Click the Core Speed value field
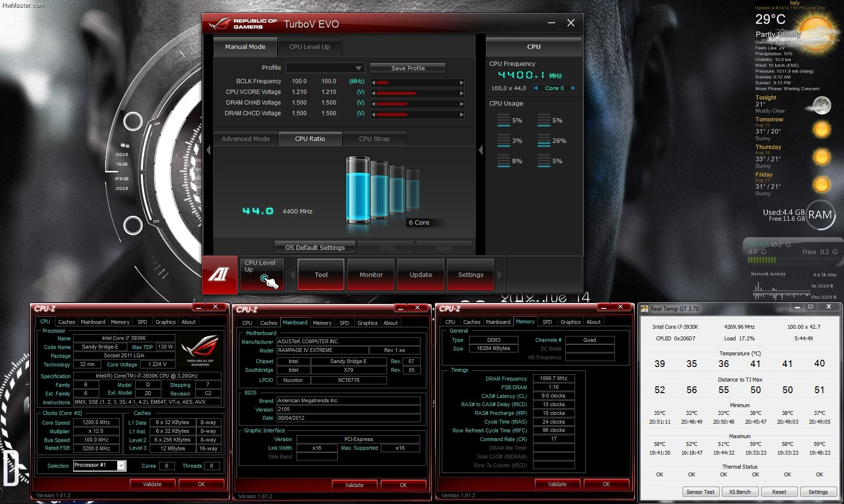Screen dimensions: 844x504 coord(96,423)
